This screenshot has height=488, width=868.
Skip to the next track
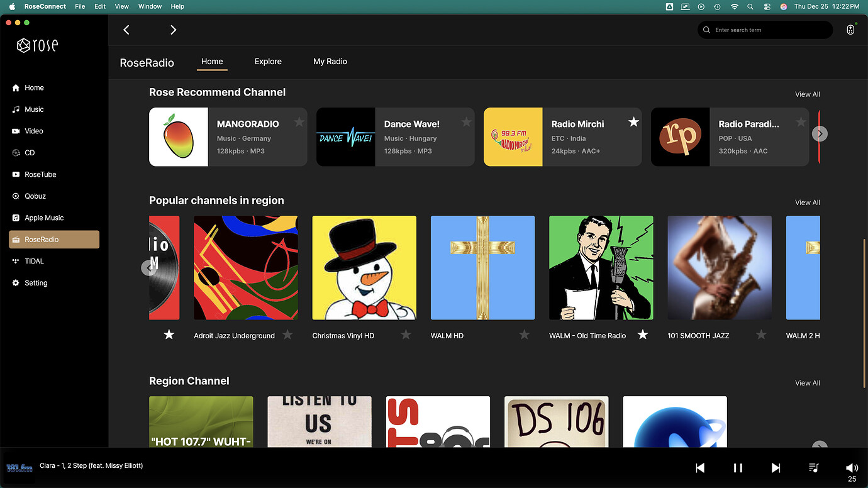coord(776,468)
